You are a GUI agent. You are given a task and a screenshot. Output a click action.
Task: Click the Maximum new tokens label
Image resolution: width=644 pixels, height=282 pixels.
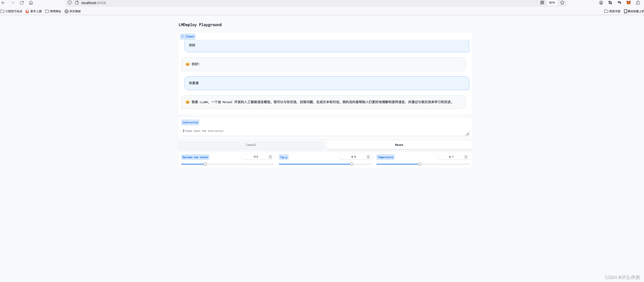point(195,157)
